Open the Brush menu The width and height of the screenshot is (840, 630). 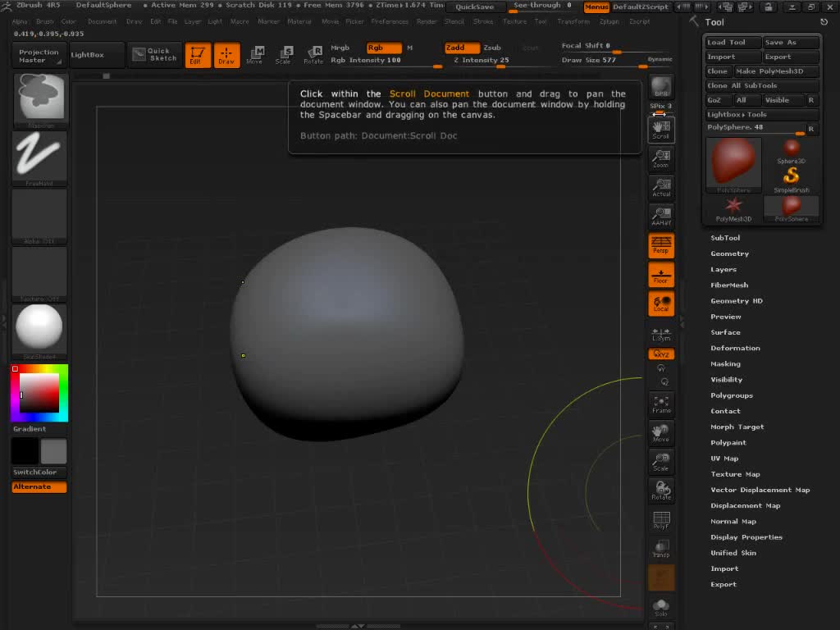click(x=45, y=21)
